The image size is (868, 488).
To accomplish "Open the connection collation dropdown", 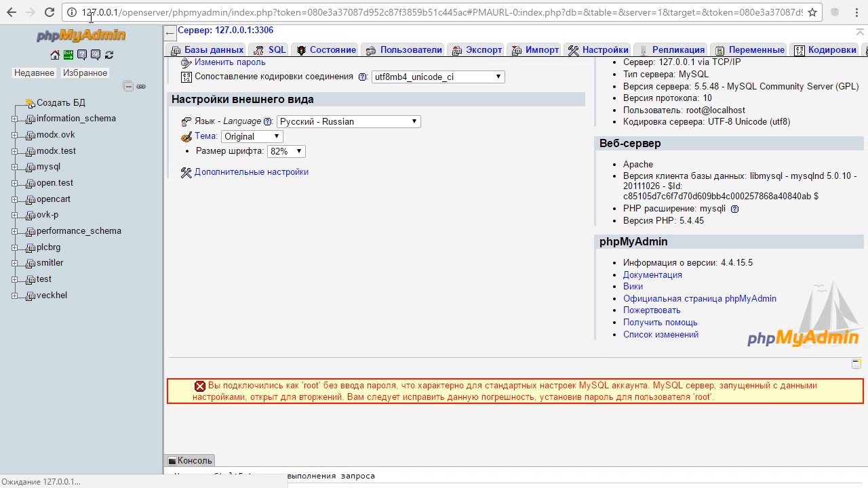I will 438,77.
